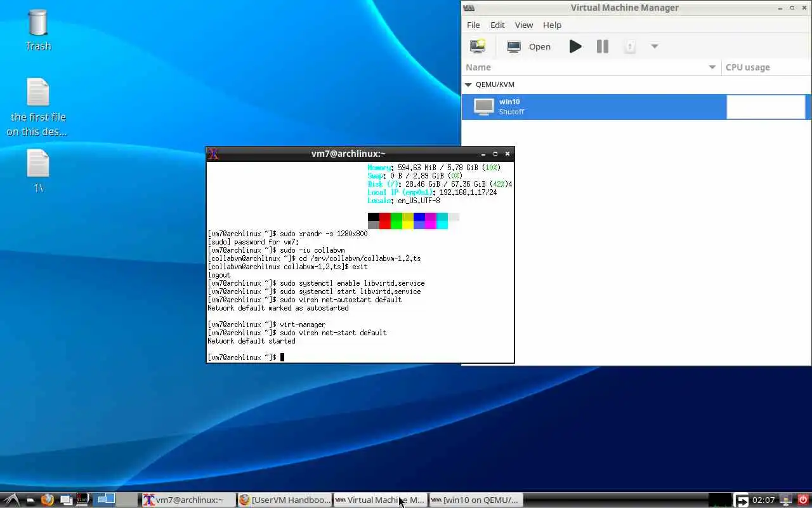Launch Firefox from the panel launcher
Image resolution: width=812 pixels, height=508 pixels.
[x=48, y=500]
